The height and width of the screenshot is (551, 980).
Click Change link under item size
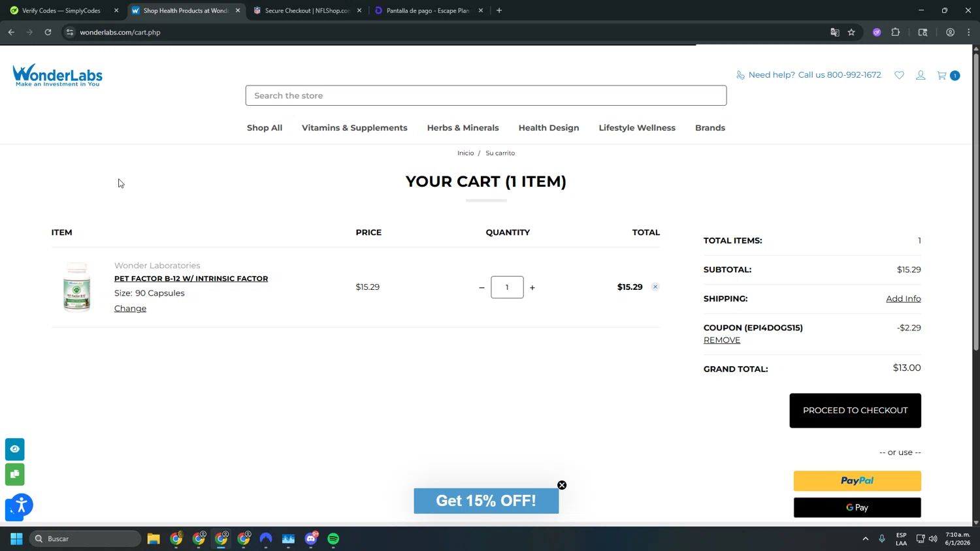130,308
